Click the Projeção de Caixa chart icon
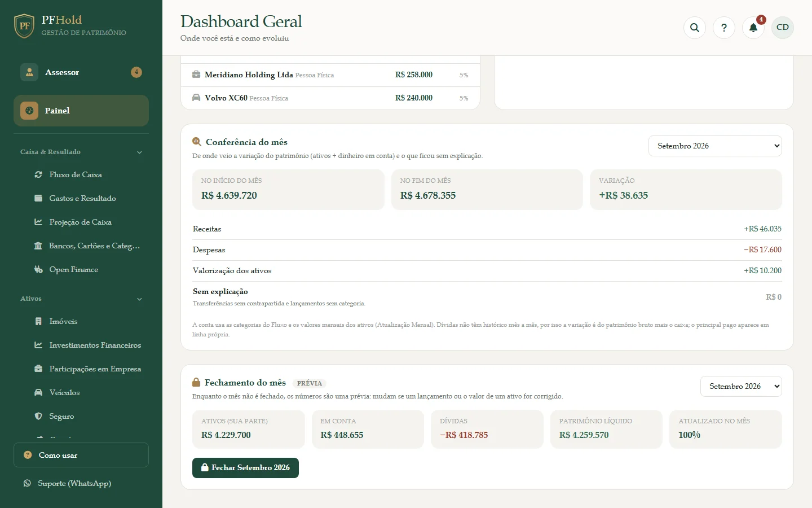The width and height of the screenshot is (812, 508). (38, 222)
